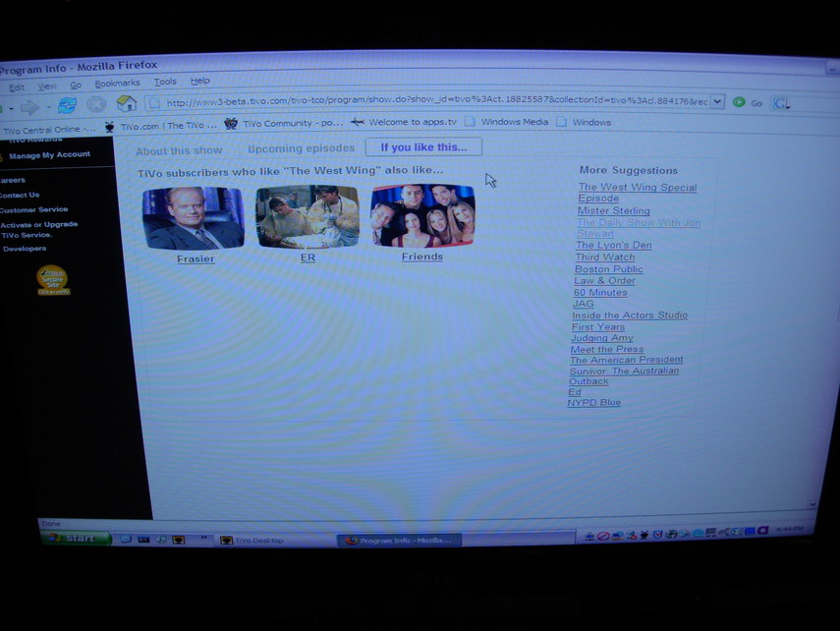Open the NYPD Blue link
Screen dimensions: 840x631
click(x=593, y=403)
